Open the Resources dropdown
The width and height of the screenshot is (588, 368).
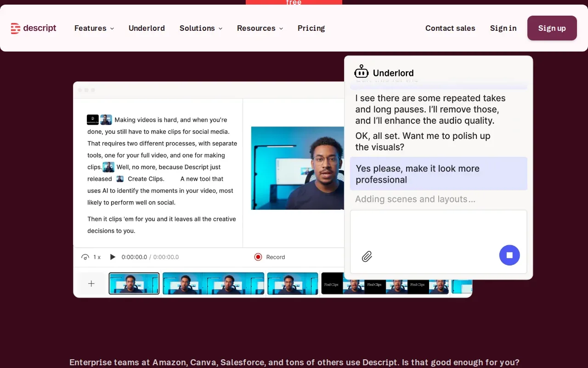tap(260, 28)
